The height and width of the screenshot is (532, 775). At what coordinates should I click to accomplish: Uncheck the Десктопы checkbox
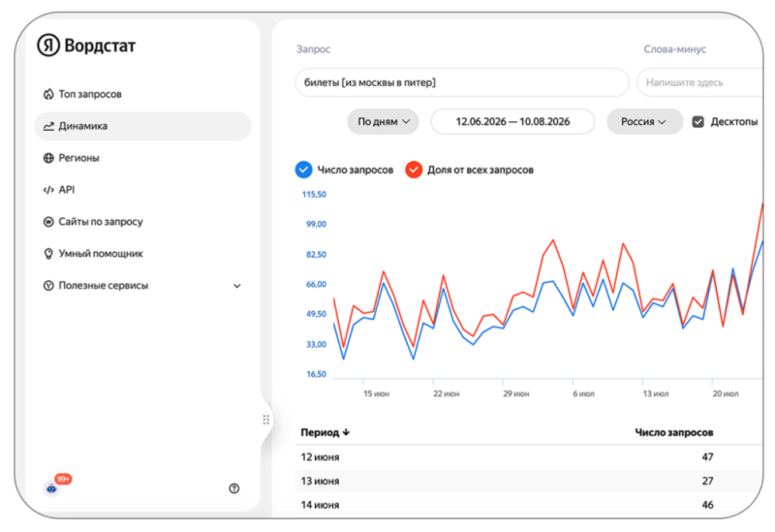coord(697,122)
